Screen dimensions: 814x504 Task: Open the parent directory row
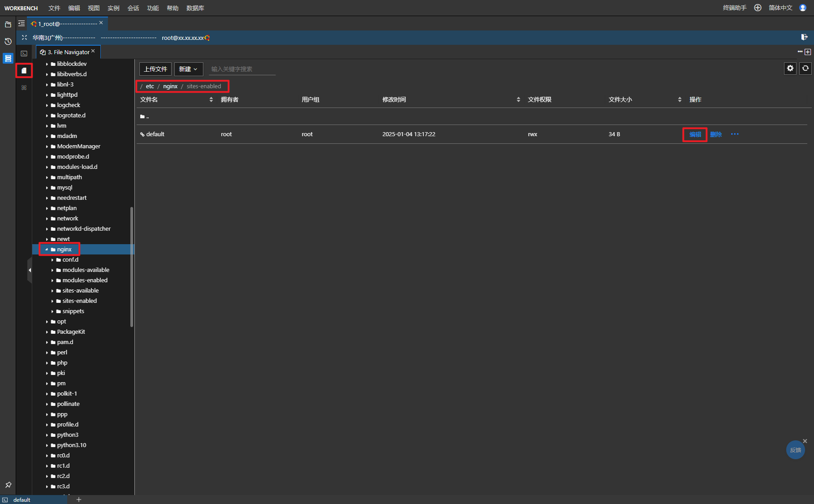(x=472, y=116)
